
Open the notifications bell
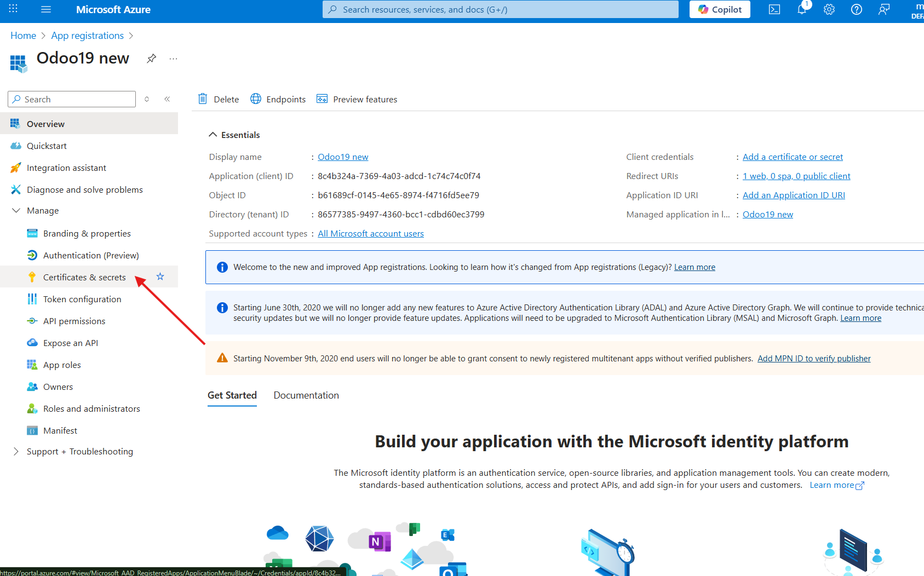pos(801,9)
